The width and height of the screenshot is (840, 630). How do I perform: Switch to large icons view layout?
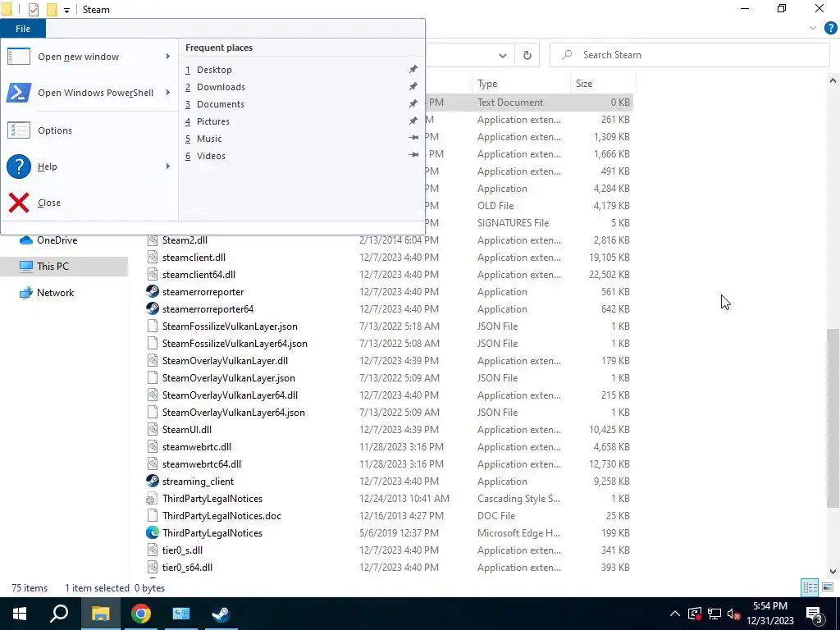[x=827, y=587]
